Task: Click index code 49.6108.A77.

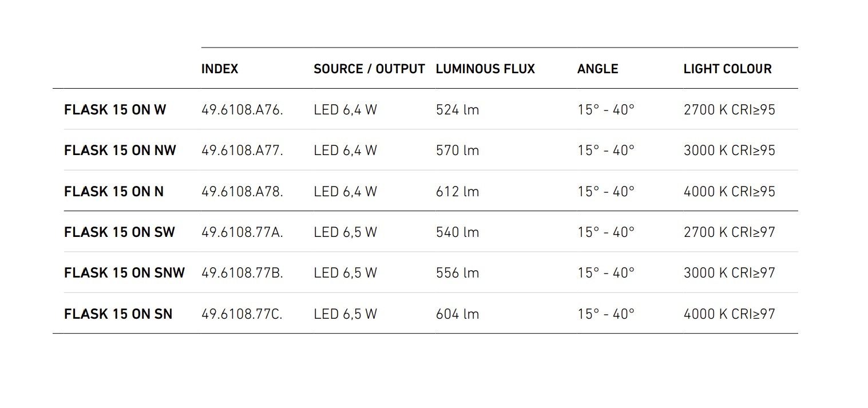Action: pyautogui.click(x=242, y=150)
